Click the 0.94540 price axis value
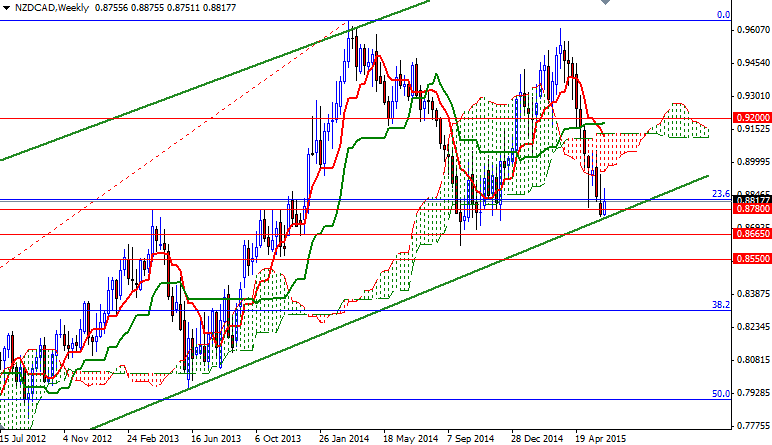Viewport: 772px width, 445px height. tap(753, 63)
